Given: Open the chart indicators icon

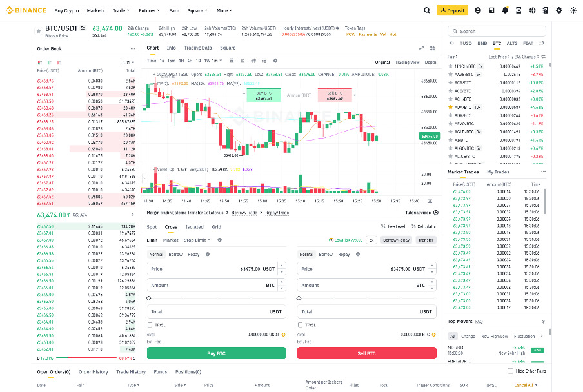Looking at the screenshot, I should (x=255, y=59).
